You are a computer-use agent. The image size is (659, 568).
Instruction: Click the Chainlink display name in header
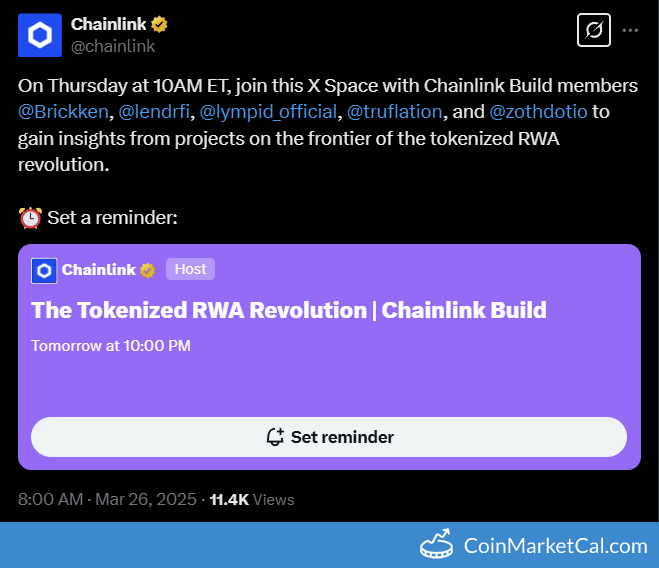click(108, 25)
